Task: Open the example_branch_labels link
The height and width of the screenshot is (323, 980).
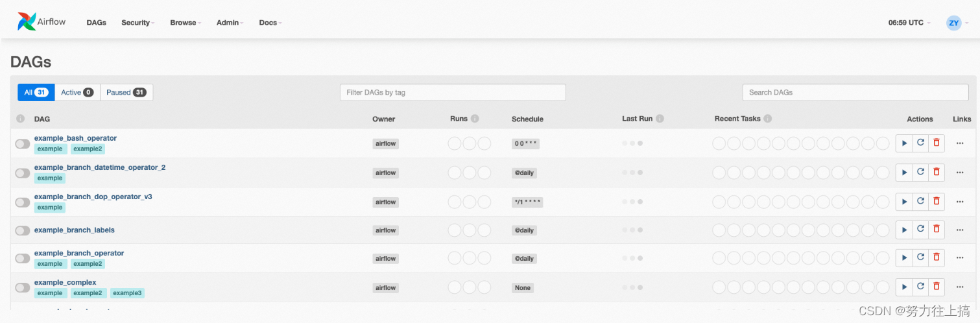Action: (75, 230)
